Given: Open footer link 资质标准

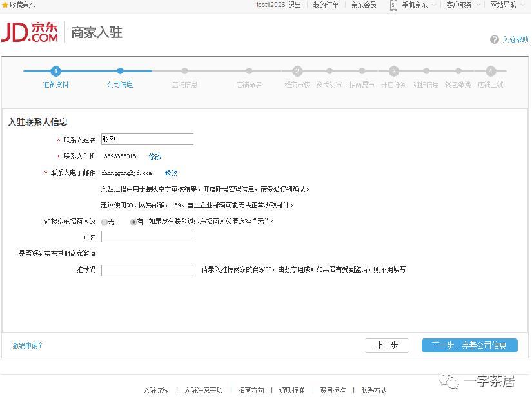Looking at the screenshot, I should point(291,390).
